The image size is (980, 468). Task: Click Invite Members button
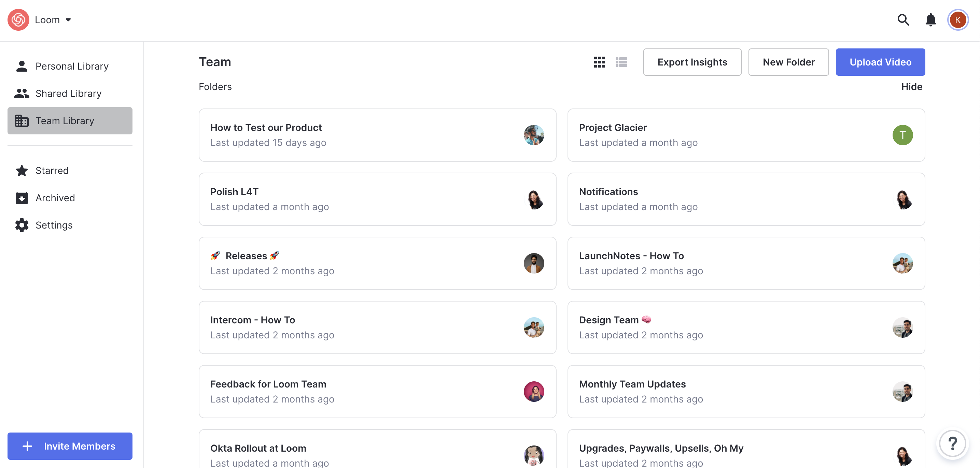pos(70,446)
